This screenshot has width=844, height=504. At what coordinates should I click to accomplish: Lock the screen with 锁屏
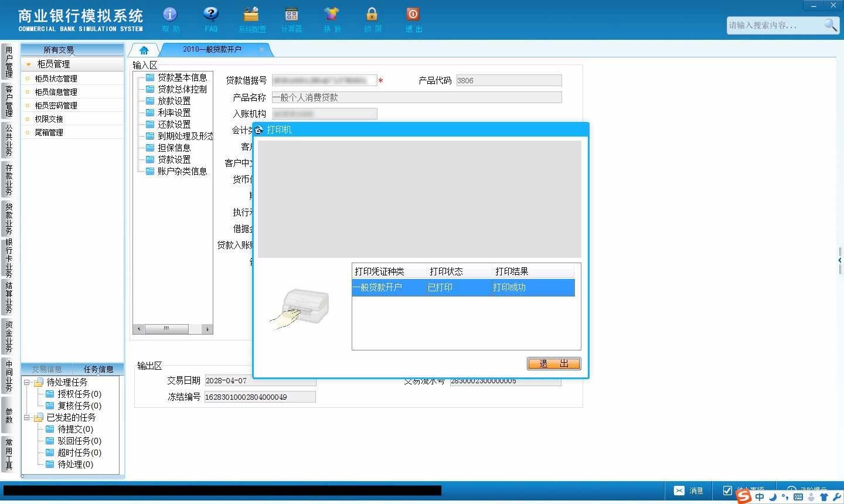(x=372, y=19)
